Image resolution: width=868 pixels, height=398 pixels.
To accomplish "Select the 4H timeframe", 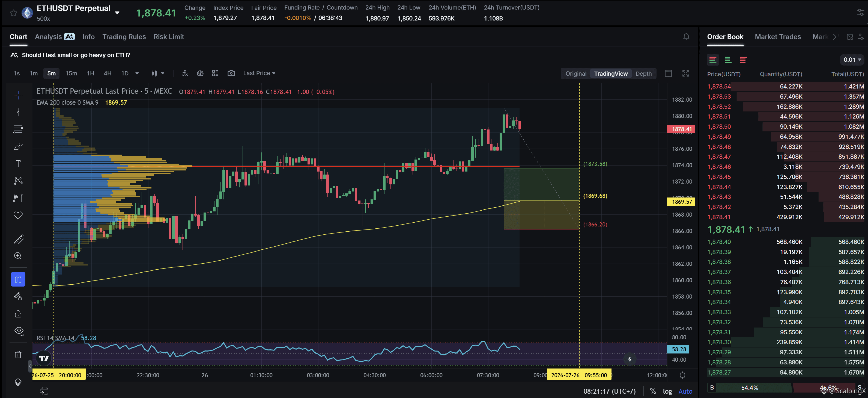I will 108,73.
